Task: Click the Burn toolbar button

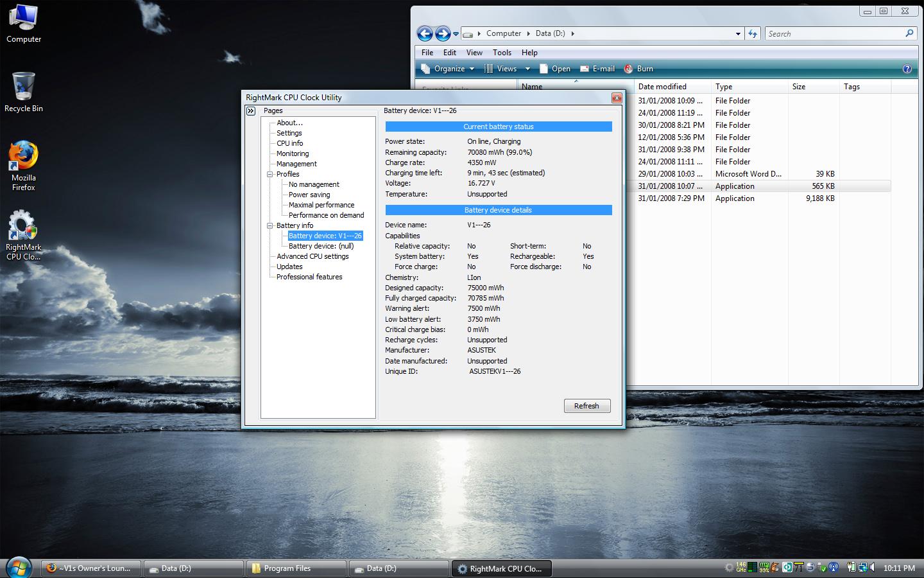Action: coord(638,69)
